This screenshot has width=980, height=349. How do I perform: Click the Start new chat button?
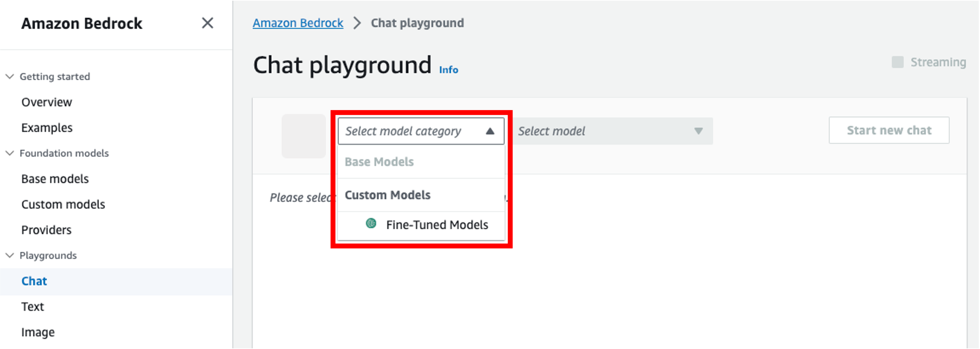point(889,130)
